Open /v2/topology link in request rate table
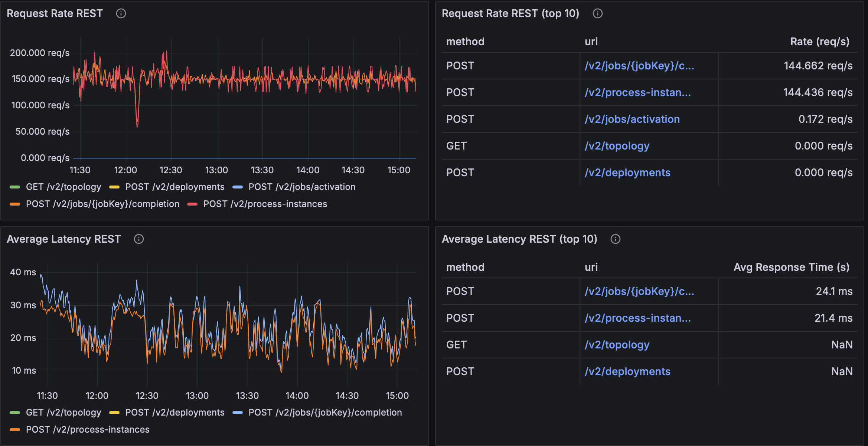The height and width of the screenshot is (446, 868). point(617,146)
